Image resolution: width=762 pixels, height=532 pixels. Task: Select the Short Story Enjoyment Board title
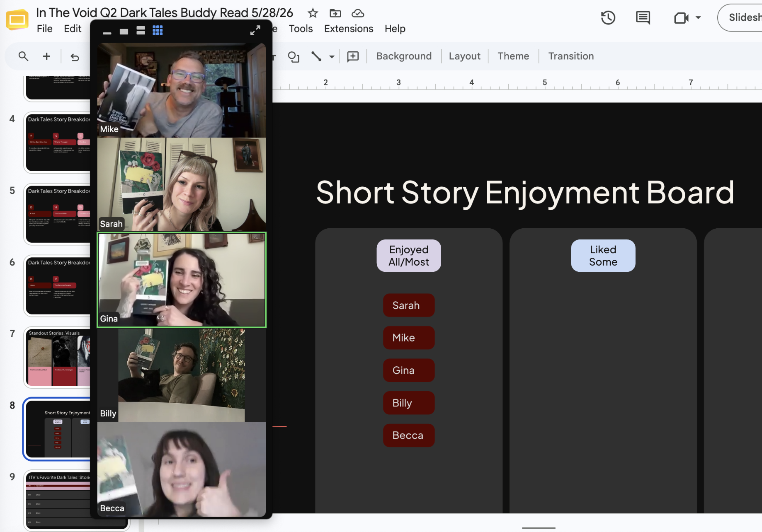(x=525, y=193)
